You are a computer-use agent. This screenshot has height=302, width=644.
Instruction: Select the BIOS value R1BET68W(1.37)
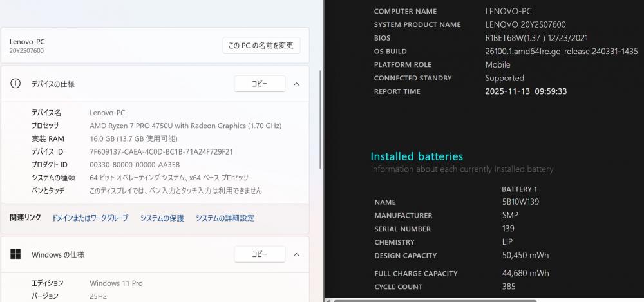(x=536, y=38)
